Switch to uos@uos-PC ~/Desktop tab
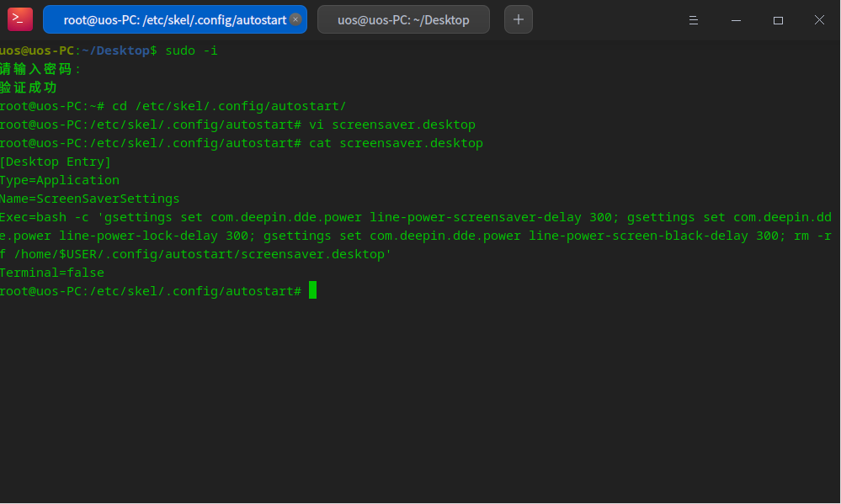841x504 pixels. (403, 20)
